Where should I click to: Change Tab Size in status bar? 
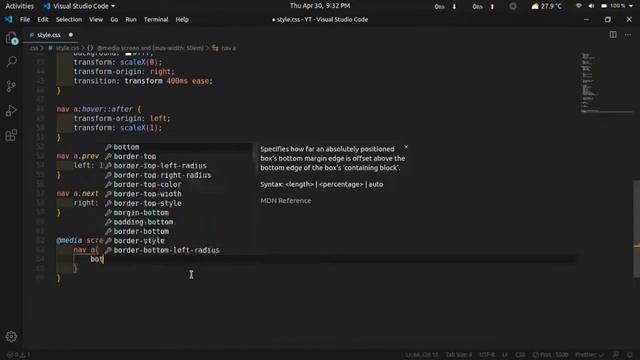pyautogui.click(x=459, y=355)
